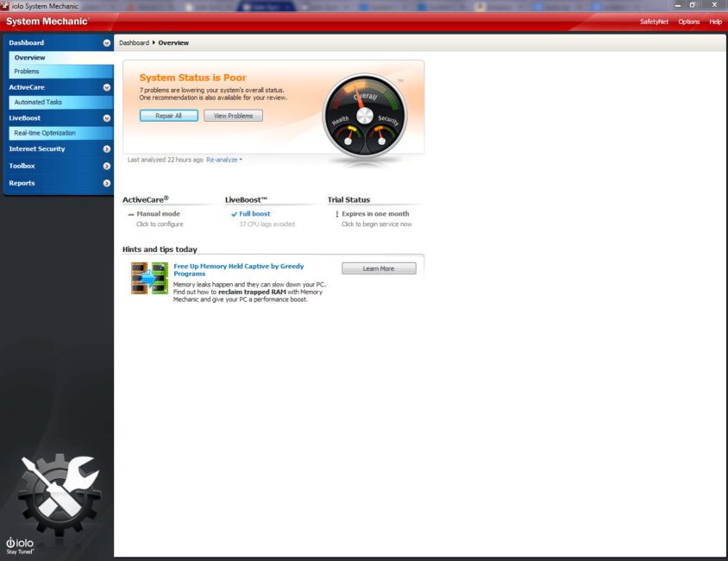Click the memory chips tip icon
This screenshot has height=561, width=728.
pos(149,279)
